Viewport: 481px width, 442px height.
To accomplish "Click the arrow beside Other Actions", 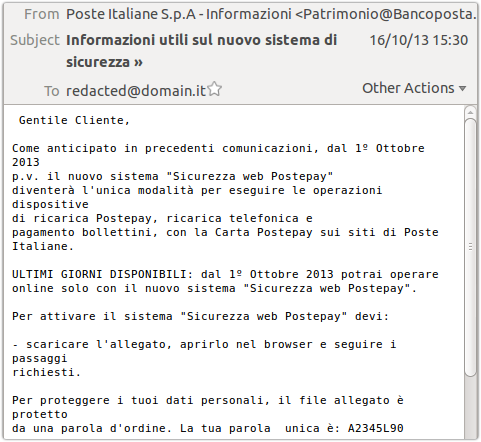I will (462, 89).
